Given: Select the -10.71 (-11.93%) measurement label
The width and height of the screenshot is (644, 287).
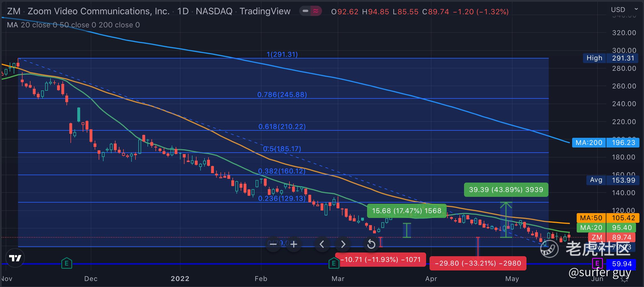Looking at the screenshot, I should pos(380,260).
